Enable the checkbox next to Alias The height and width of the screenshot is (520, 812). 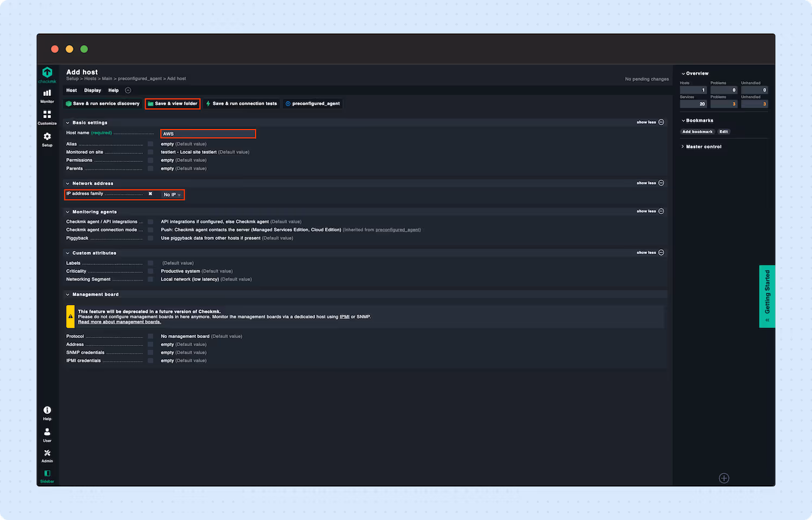click(150, 144)
